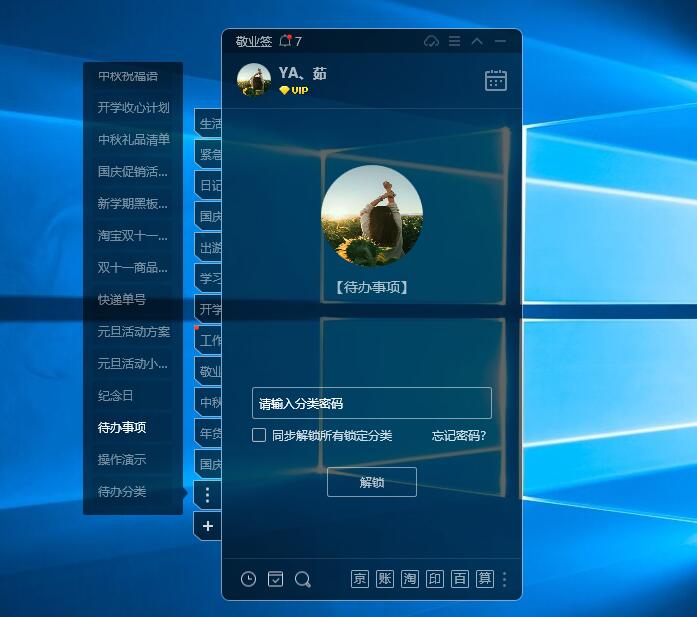Switch to the 年货 category tab
The width and height of the screenshot is (697, 617).
(x=208, y=433)
